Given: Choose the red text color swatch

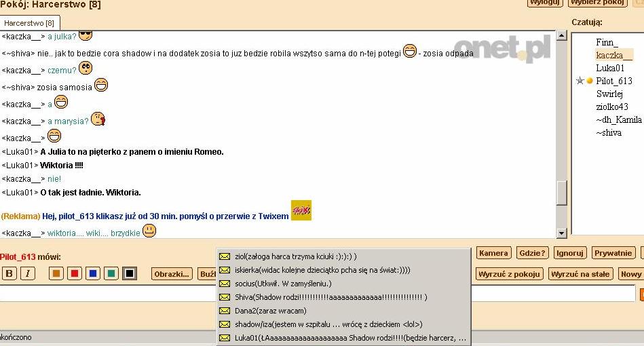Looking at the screenshot, I should click(x=75, y=273).
